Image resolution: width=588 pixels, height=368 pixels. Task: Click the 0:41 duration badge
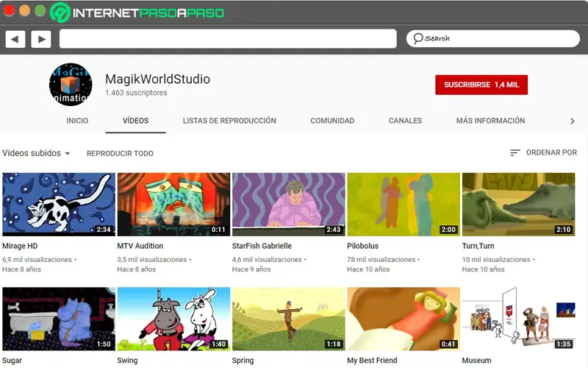[448, 344]
